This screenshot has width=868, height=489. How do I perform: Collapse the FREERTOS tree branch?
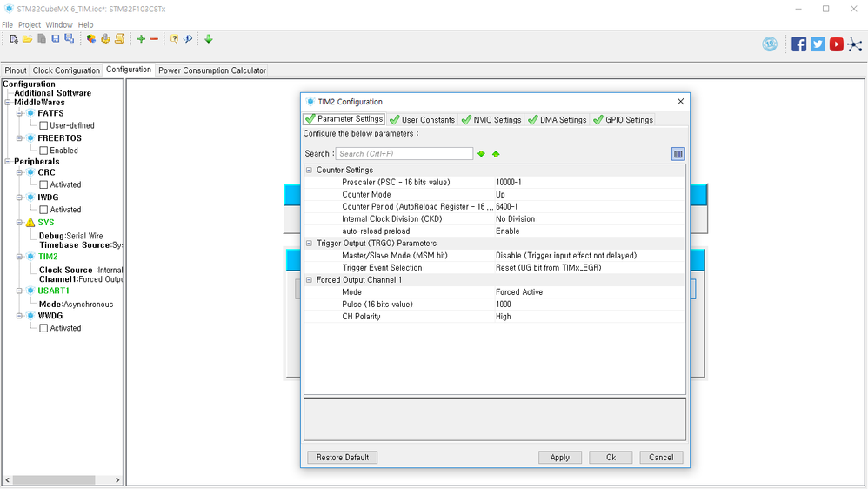tap(19, 138)
